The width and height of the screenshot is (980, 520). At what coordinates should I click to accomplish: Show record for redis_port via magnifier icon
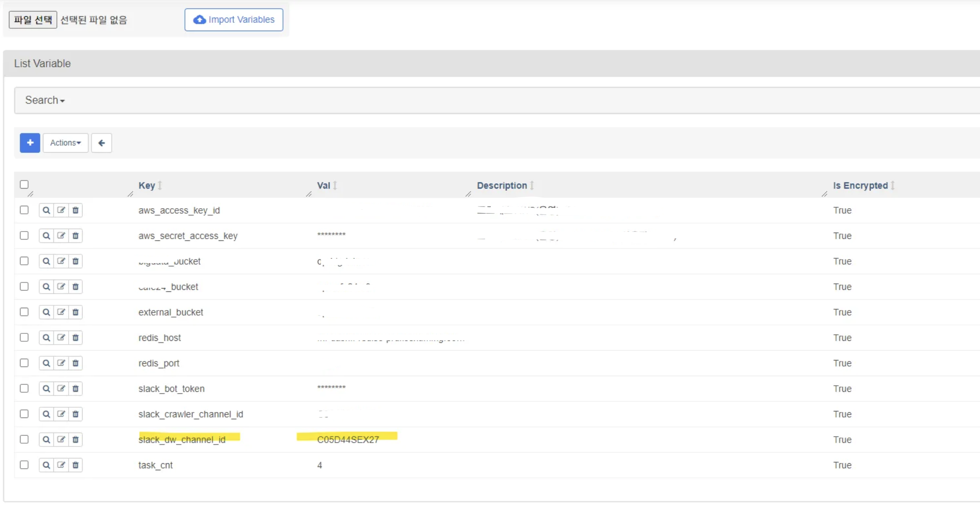(46, 363)
